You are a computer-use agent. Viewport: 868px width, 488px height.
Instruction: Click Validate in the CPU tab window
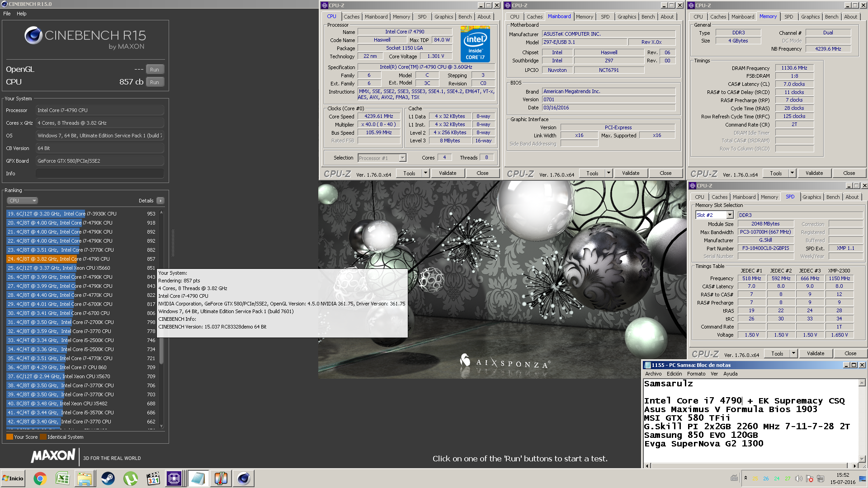pos(448,173)
